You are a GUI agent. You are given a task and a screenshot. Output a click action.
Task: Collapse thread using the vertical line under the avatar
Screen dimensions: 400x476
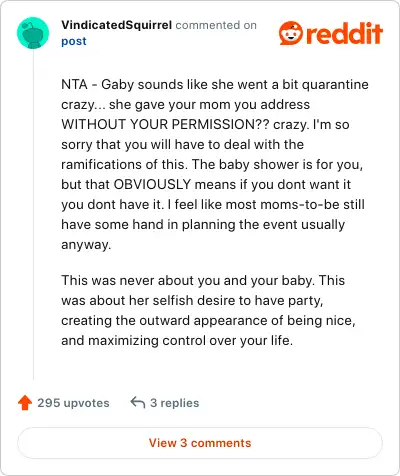click(x=33, y=214)
